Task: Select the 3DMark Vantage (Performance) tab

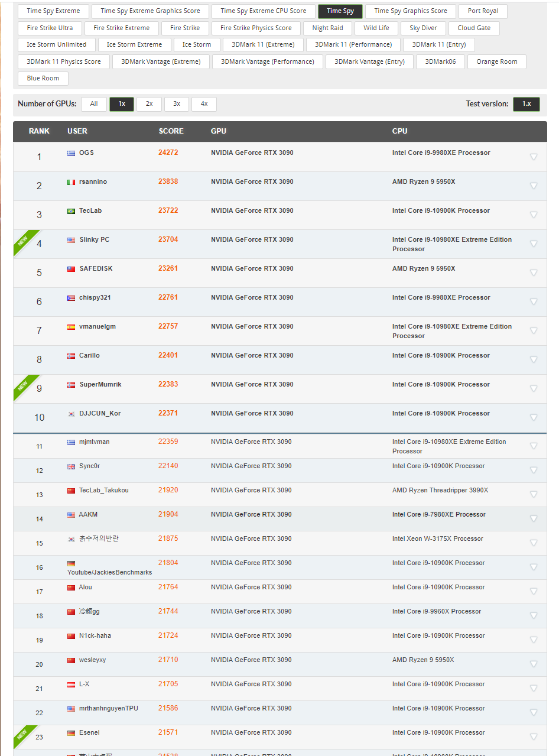Action: 267,61
